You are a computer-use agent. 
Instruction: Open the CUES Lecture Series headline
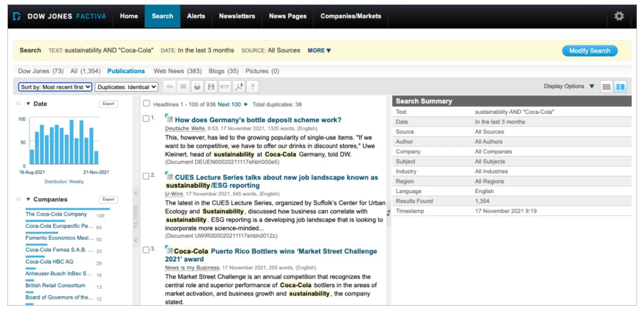pyautogui.click(x=272, y=181)
